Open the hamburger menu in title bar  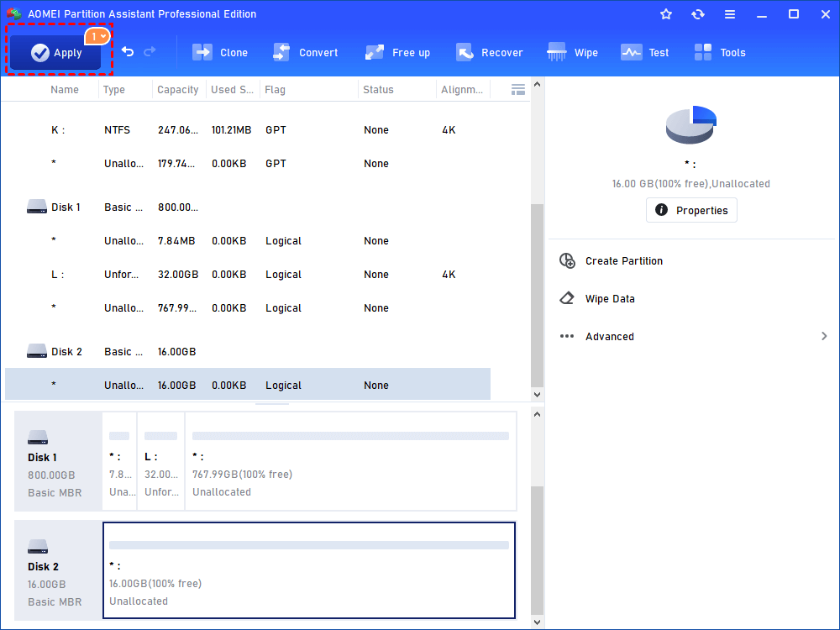pos(730,14)
